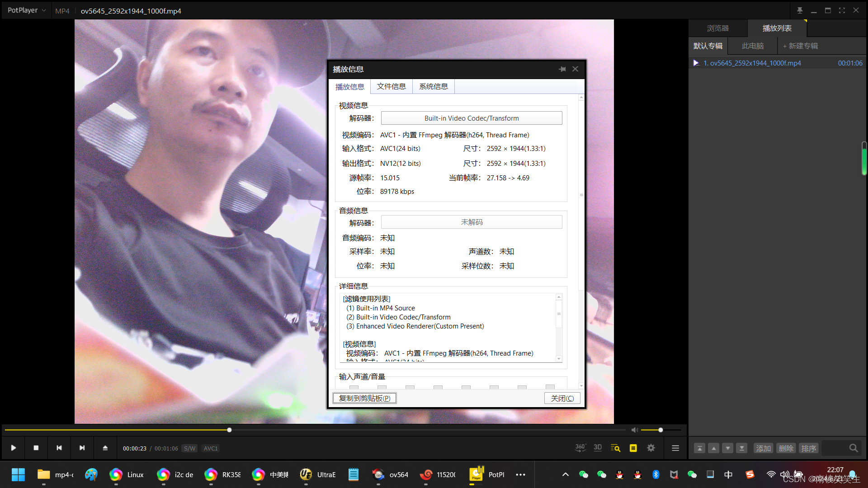Toggle the S/W decoder indicator
This screenshot has width=868, height=488.
190,448
